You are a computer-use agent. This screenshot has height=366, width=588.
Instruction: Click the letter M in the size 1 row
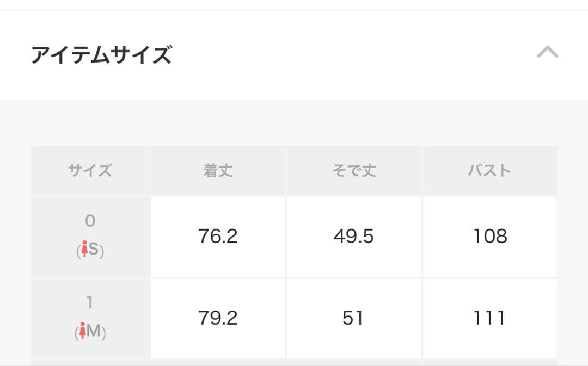click(x=94, y=331)
